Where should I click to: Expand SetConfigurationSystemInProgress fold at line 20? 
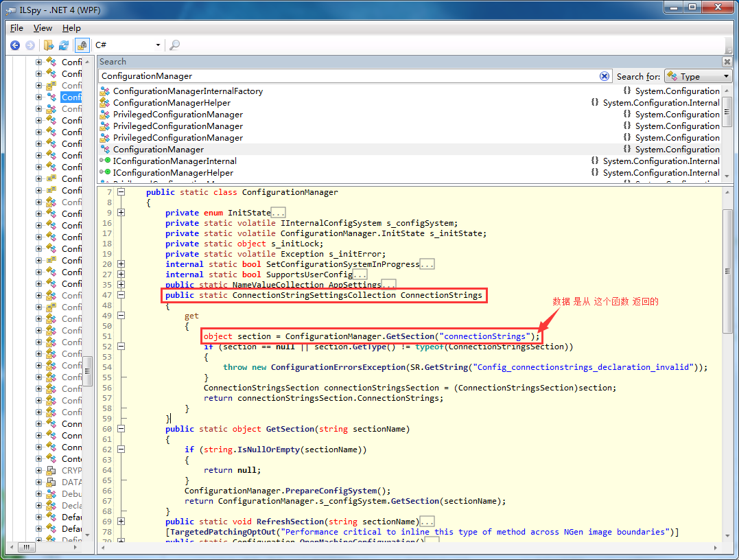[x=121, y=264]
